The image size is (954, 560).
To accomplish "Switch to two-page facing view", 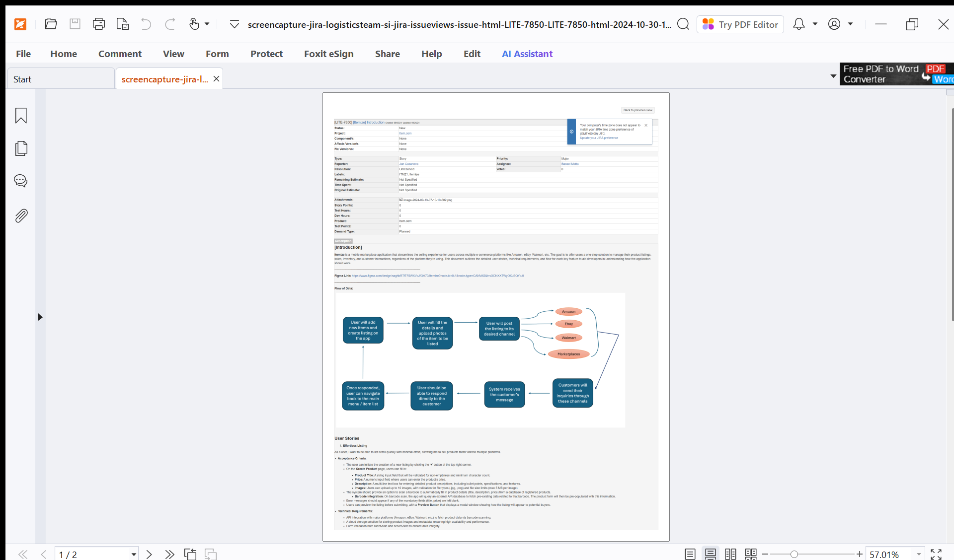I will coord(730,554).
